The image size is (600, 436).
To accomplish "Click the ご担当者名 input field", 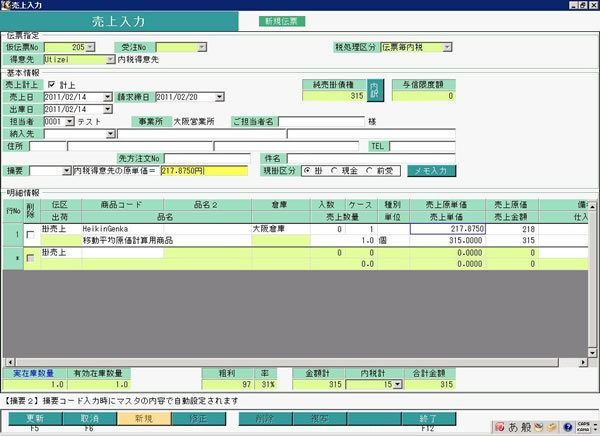I will (321, 122).
